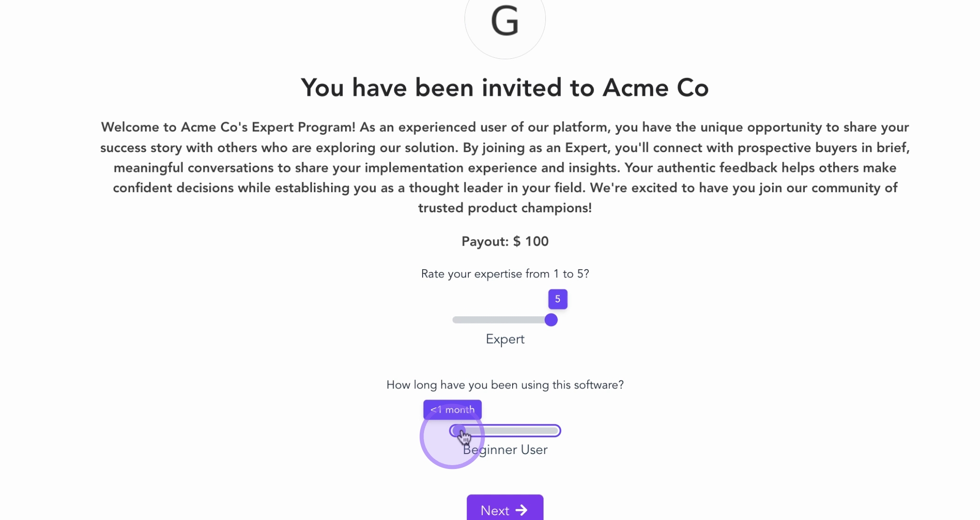Click the G avatar logo
This screenshot has width=980, height=520.
(x=504, y=22)
